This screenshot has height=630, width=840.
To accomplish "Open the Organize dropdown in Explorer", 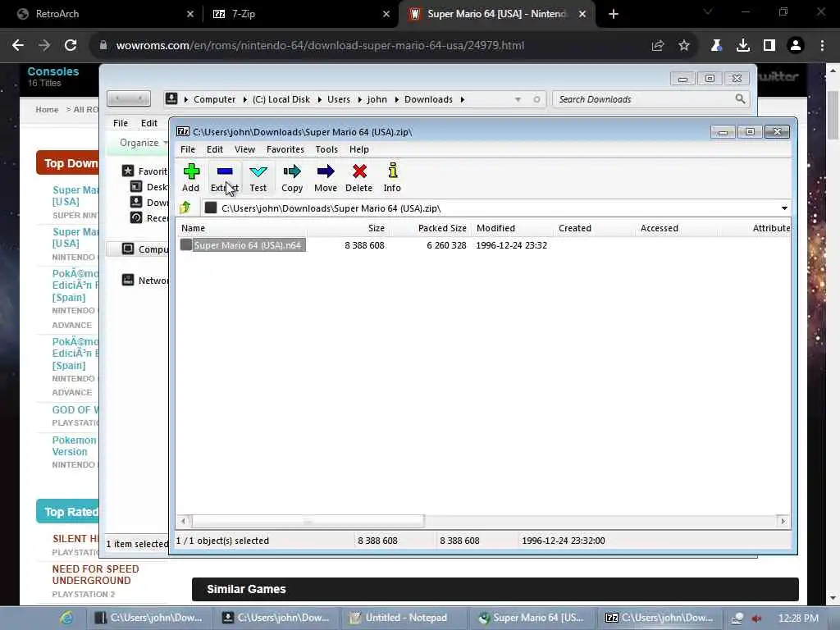I will pyautogui.click(x=143, y=143).
